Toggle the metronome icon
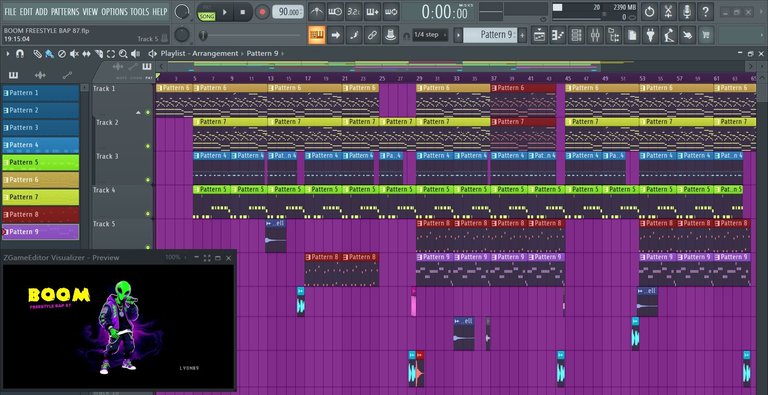768x395 pixels. [x=316, y=12]
